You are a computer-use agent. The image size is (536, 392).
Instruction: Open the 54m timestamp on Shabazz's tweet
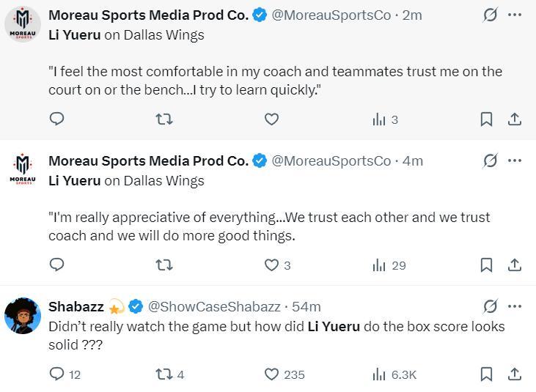point(306,306)
